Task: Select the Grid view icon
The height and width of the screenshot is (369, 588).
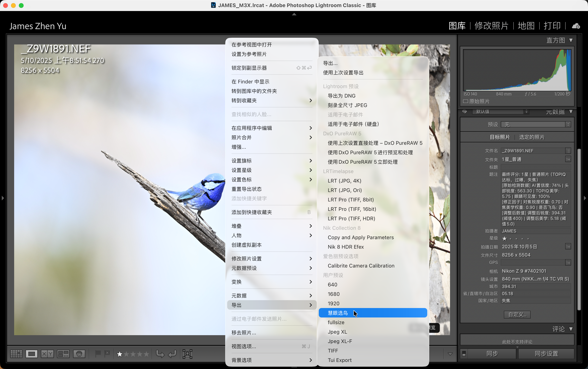Action: [x=16, y=354]
